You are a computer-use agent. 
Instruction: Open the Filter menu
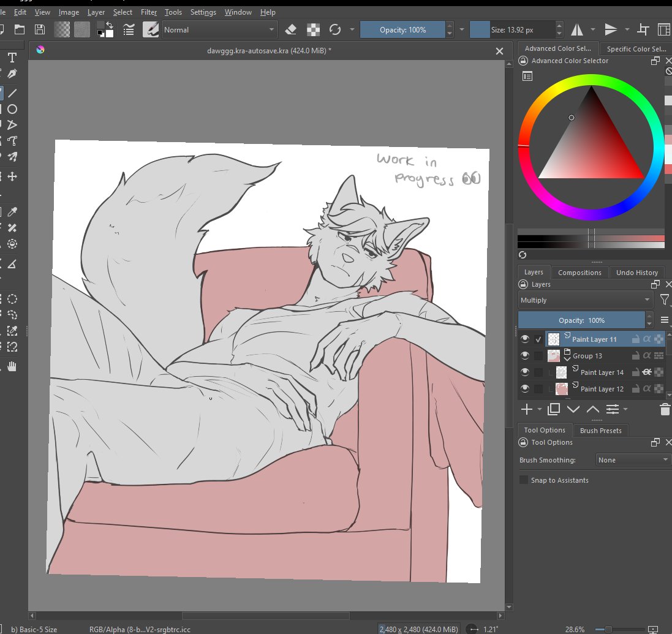tap(149, 12)
